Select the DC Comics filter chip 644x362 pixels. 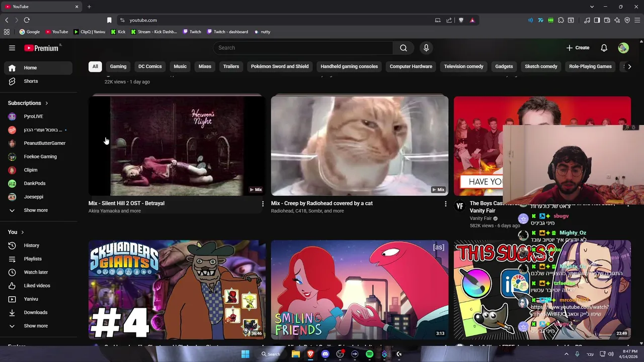pos(150,66)
